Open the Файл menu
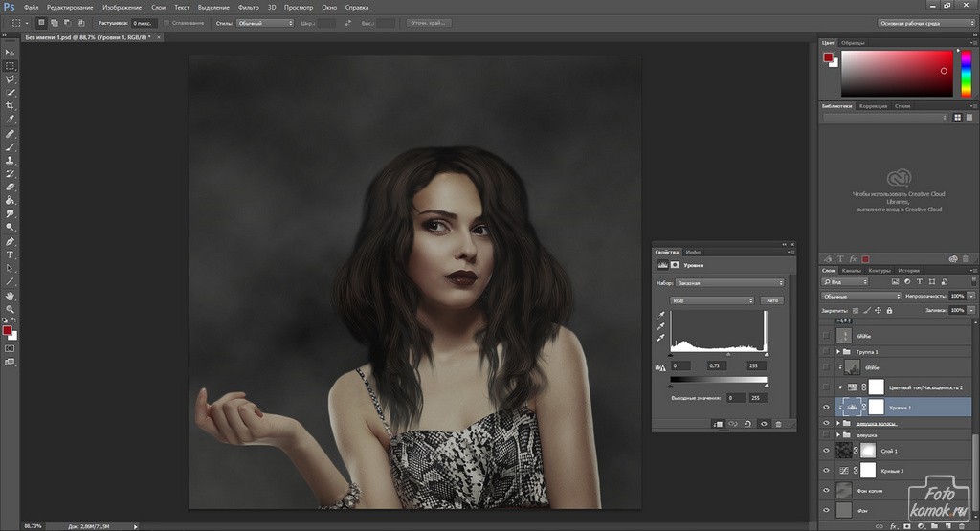980x531 pixels. click(x=31, y=8)
